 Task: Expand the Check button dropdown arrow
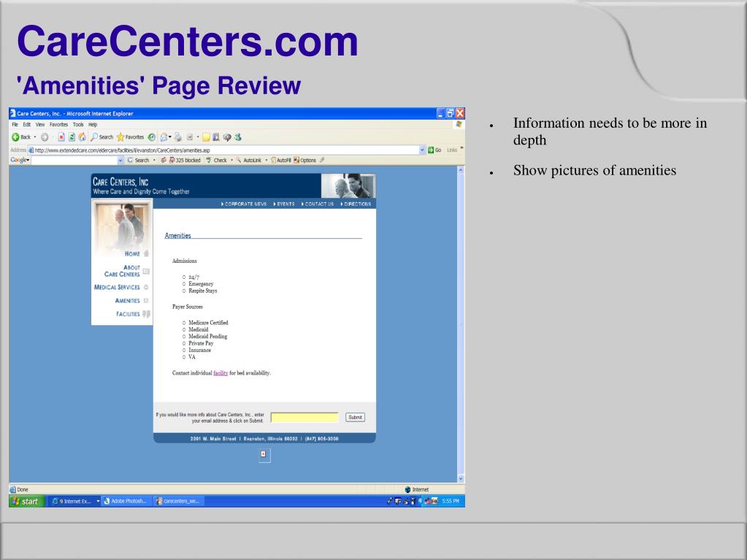tap(232, 161)
